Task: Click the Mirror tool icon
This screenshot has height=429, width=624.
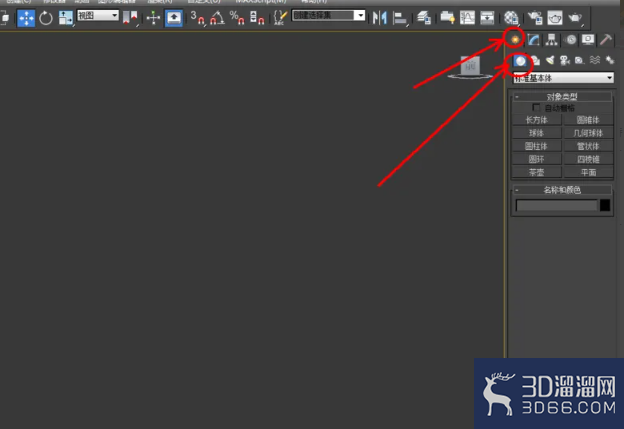Action: point(380,18)
